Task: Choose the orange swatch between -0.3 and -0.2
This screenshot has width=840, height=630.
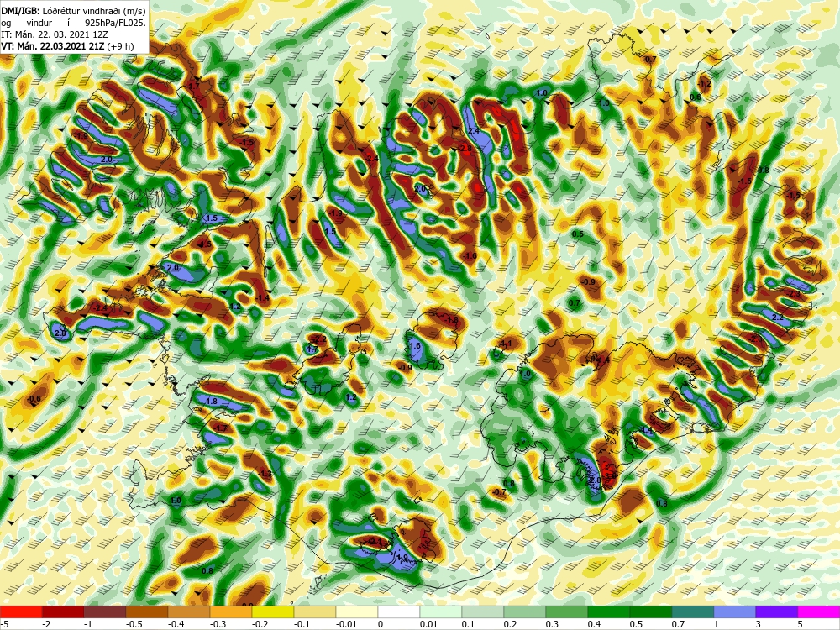Action: tap(231, 612)
